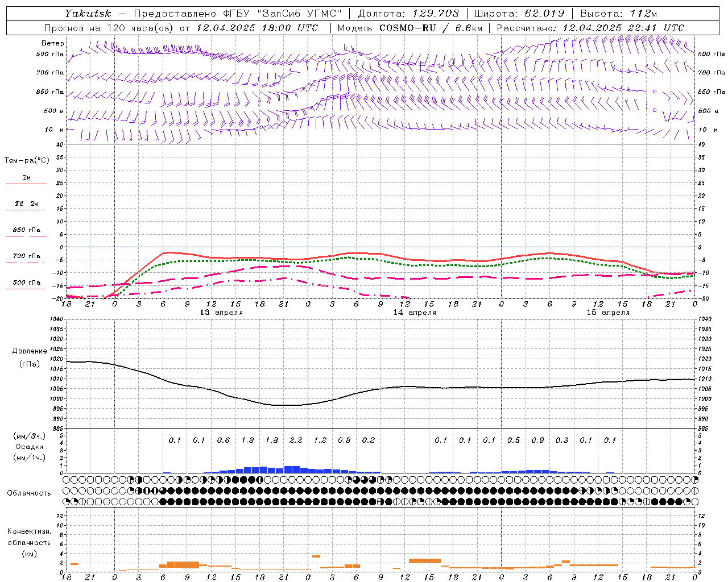Click the Широта 62.019 value
This screenshot has width=728, height=582.
pyautogui.click(x=544, y=14)
